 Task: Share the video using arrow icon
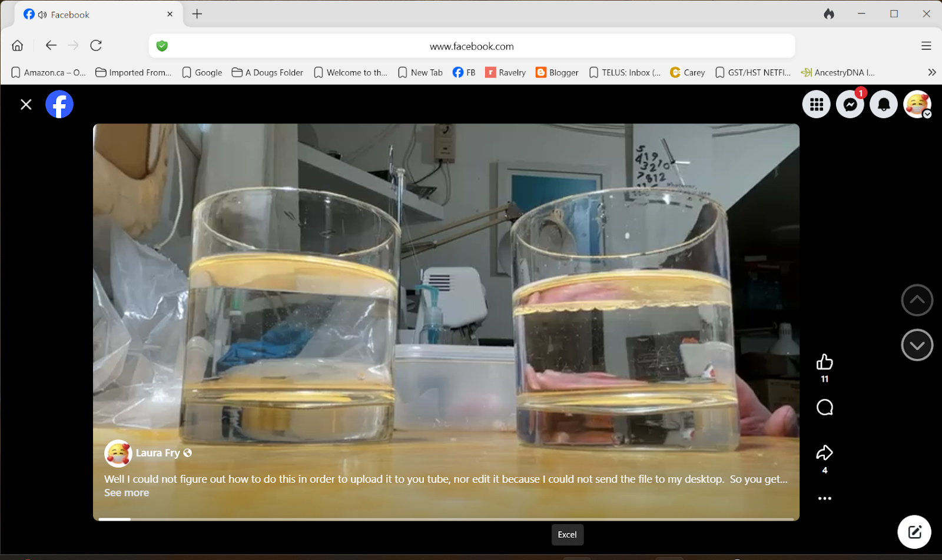point(824,452)
